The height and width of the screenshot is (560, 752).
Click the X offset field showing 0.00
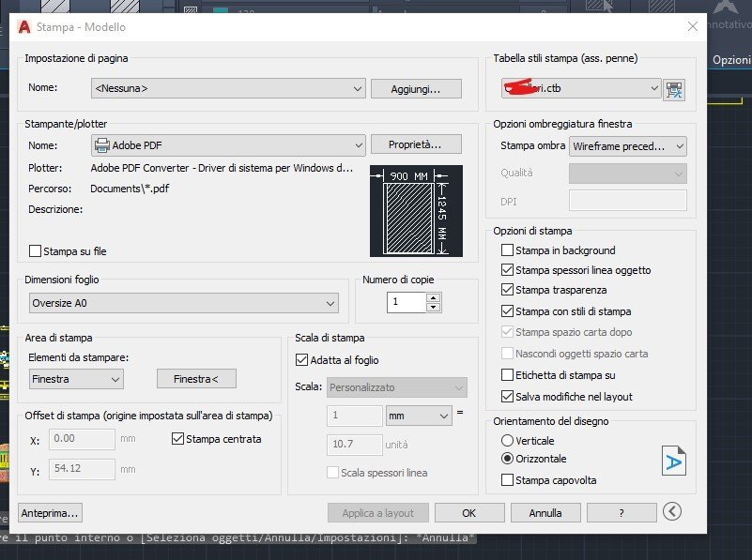coord(82,439)
